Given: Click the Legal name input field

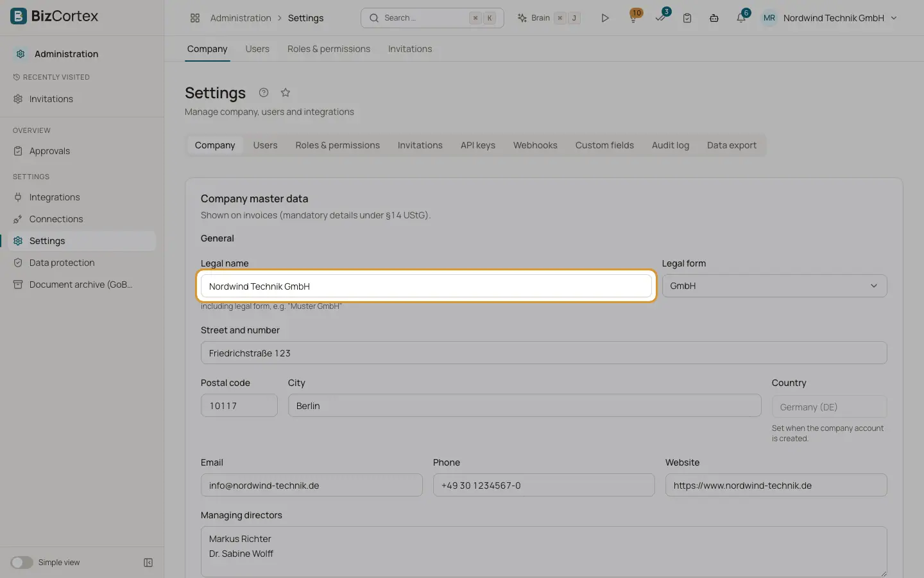Looking at the screenshot, I should 426,286.
